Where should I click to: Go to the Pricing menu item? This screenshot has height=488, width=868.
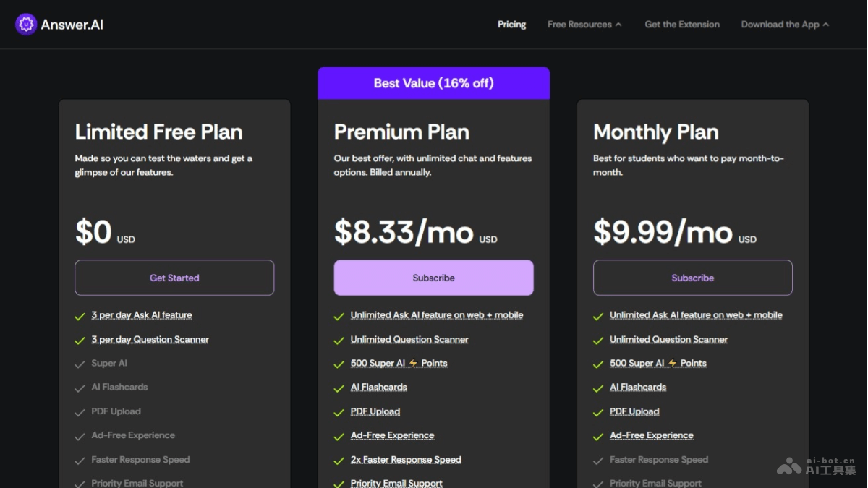click(511, 25)
